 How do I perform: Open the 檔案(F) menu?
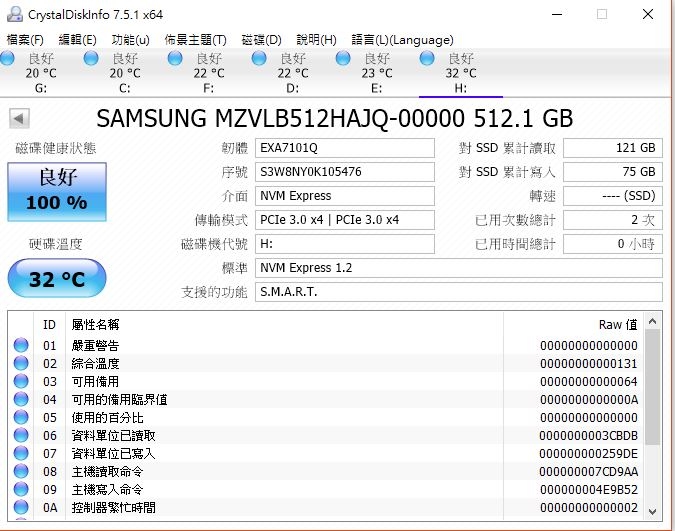(25, 40)
